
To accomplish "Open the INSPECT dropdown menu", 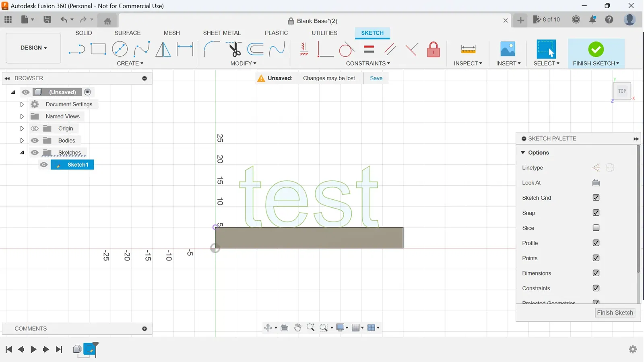I will click(x=468, y=63).
